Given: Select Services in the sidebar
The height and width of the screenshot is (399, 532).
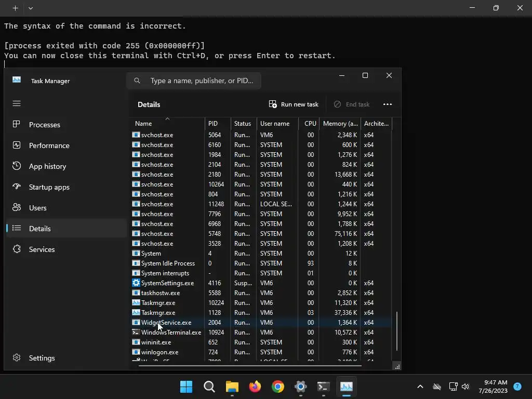Looking at the screenshot, I should click(x=66, y=249).
